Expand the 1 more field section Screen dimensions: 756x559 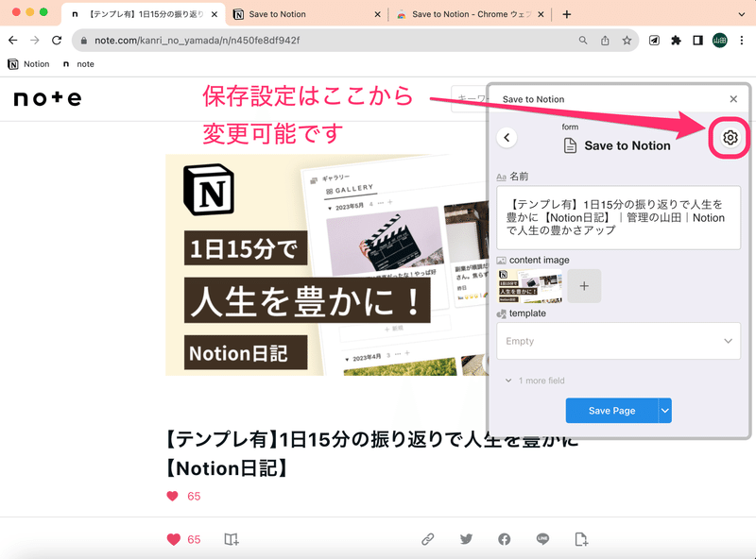[x=535, y=381]
